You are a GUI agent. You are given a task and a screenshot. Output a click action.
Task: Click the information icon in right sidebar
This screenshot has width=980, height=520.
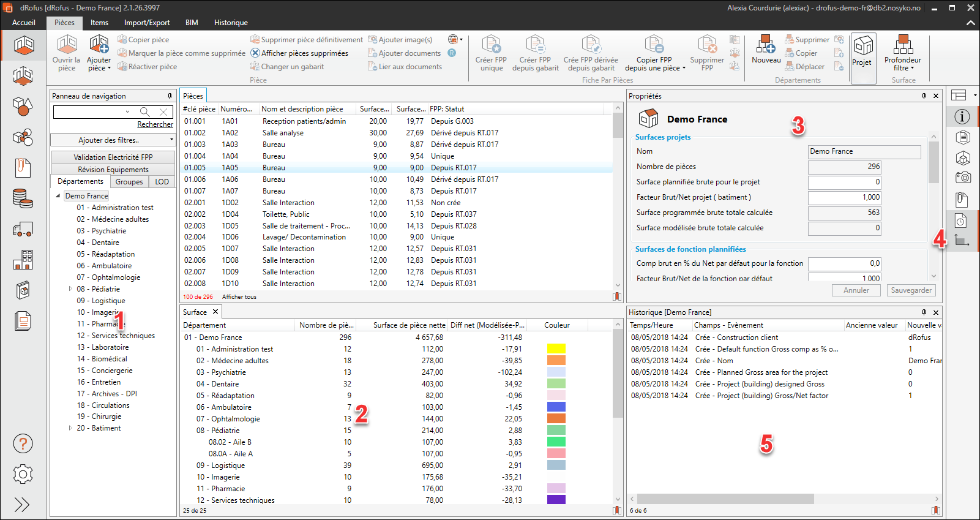click(962, 116)
